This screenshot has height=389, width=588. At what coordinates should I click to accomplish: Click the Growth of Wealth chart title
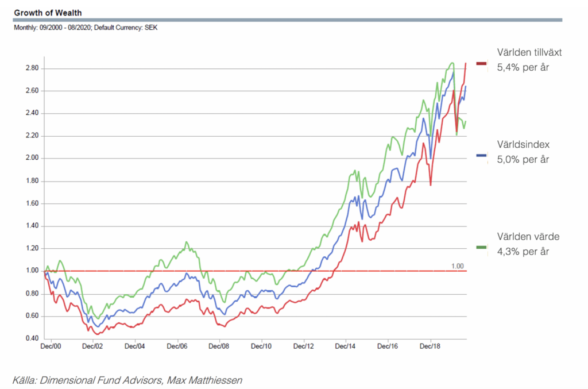tap(48, 13)
